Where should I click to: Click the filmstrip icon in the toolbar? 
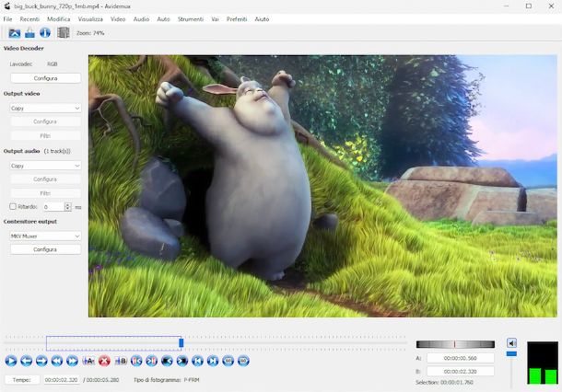coord(63,33)
